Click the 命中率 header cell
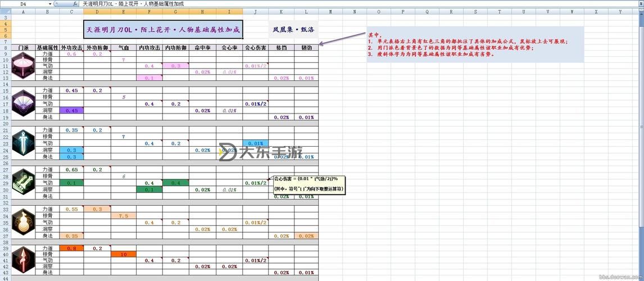The width and height of the screenshot is (644, 281). point(202,48)
